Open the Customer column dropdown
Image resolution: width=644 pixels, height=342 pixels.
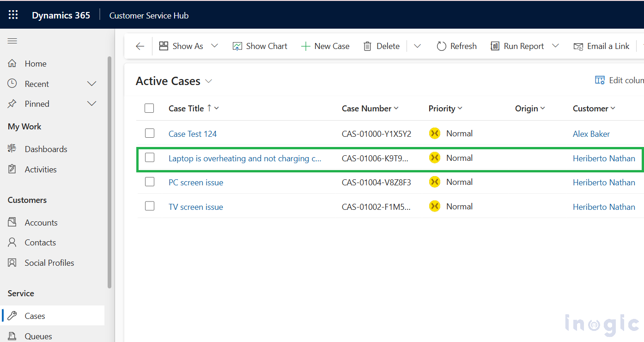click(613, 108)
